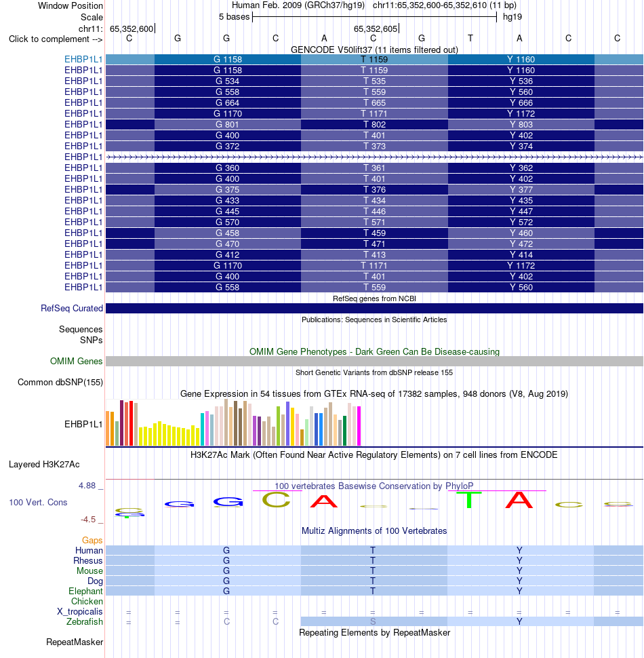Select the Rhesus species label
Image resolution: width=644 pixels, height=658 pixels.
point(87,560)
